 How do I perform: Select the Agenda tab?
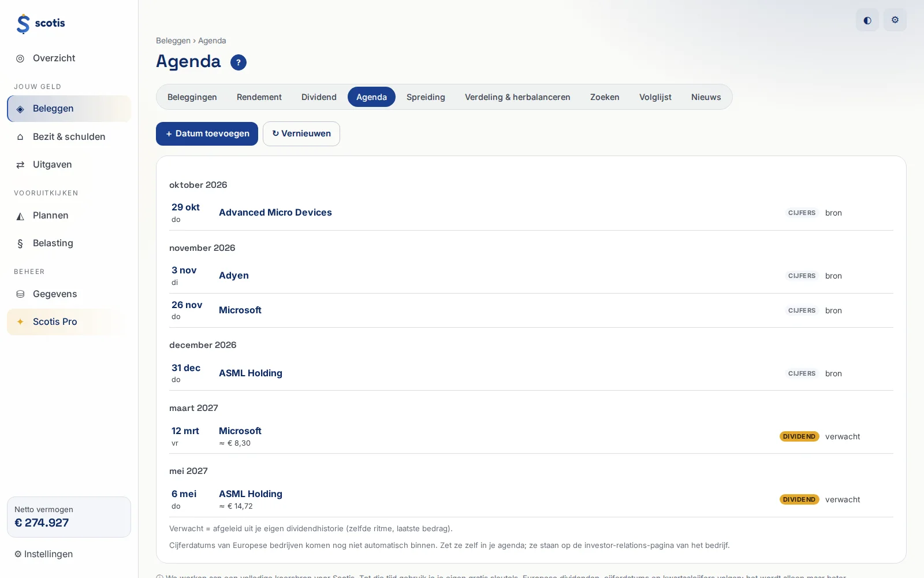coord(371,97)
